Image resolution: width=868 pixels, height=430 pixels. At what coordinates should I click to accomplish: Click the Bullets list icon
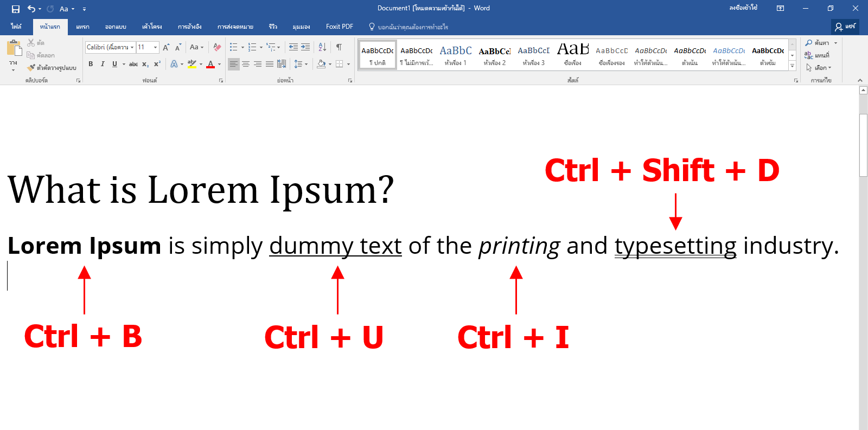click(234, 47)
